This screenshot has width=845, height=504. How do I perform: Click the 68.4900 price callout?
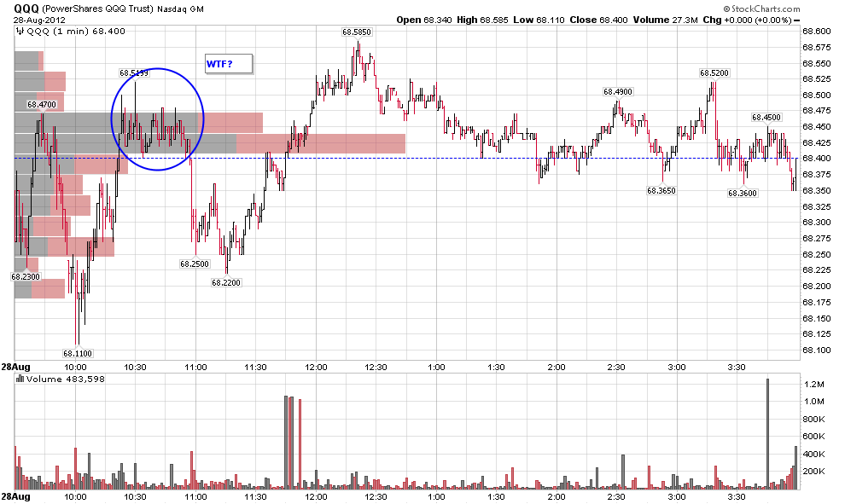(618, 92)
